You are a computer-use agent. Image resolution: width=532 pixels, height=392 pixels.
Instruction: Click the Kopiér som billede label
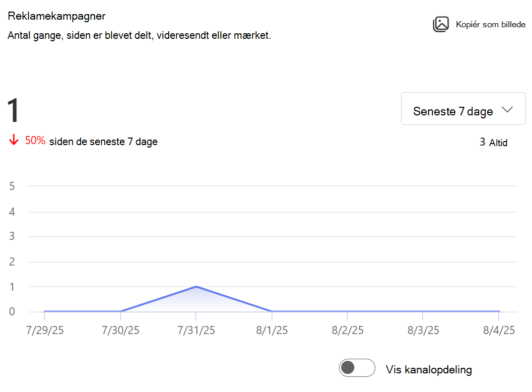(x=490, y=24)
